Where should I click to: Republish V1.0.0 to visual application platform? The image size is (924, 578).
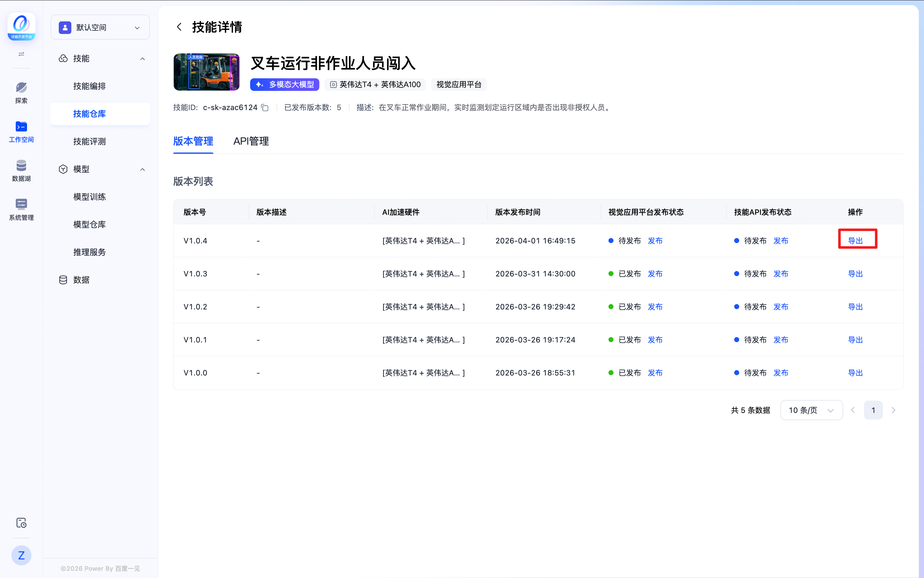tap(655, 373)
